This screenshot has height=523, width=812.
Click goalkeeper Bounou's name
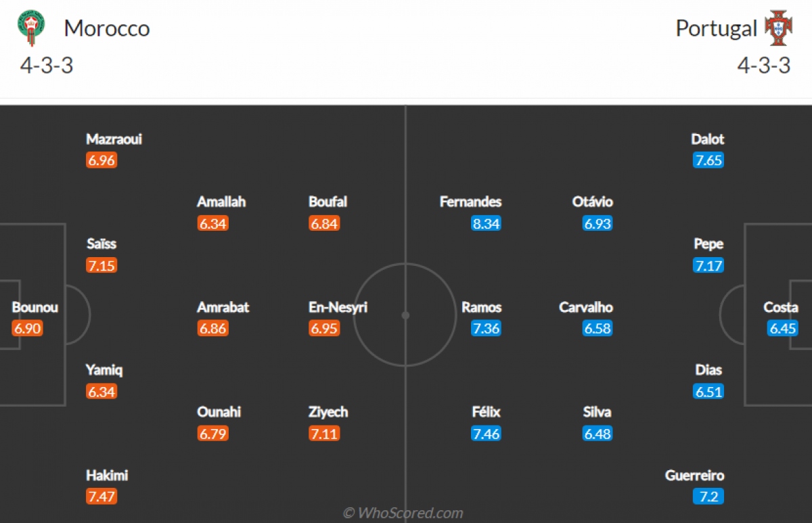[35, 307]
